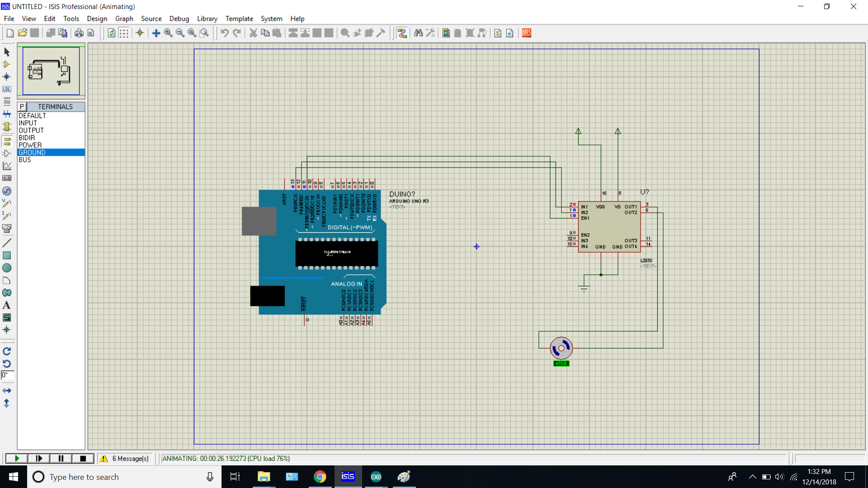The image size is (868, 488).
Task: Open the Debug menu
Action: coord(179,19)
